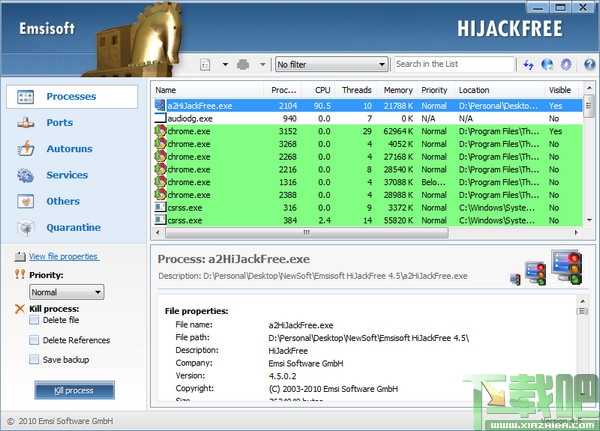Enable the Delete References checkbox
The width and height of the screenshot is (600, 431).
[x=34, y=340]
